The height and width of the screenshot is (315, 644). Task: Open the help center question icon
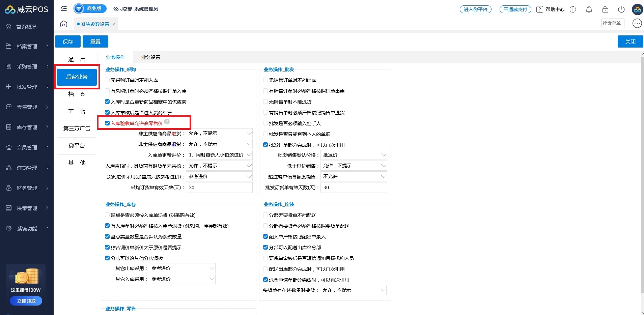click(x=540, y=9)
